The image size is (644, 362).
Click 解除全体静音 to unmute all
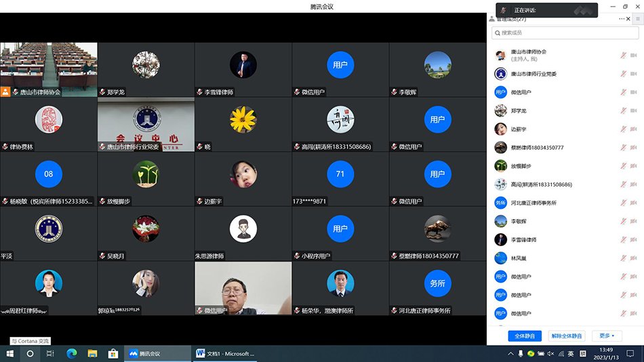coord(566,336)
